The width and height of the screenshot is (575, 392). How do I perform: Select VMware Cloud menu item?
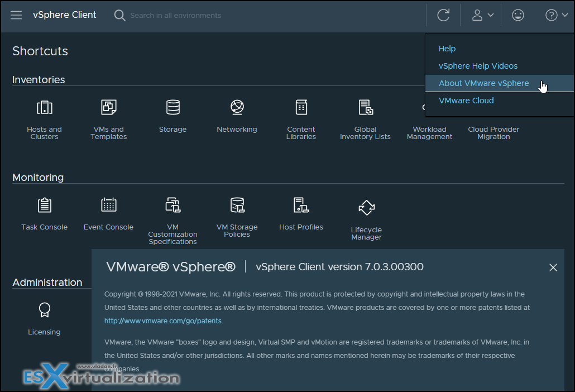[466, 101]
